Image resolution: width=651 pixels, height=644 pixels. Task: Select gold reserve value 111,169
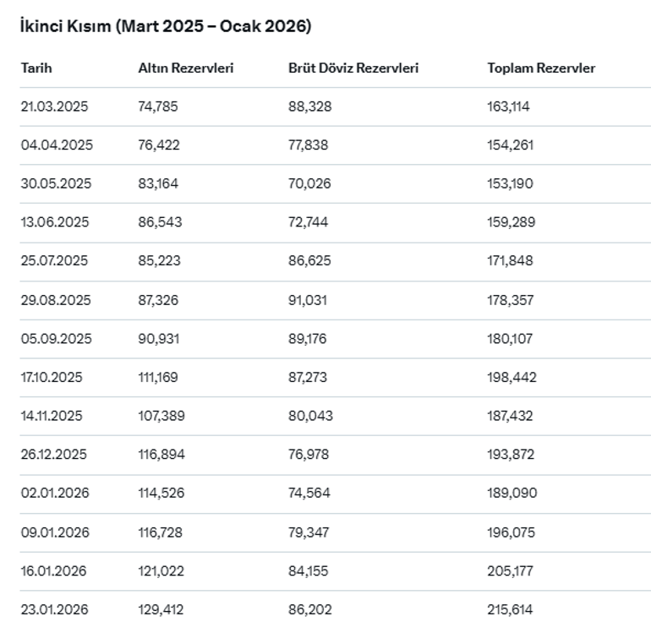pos(158,377)
